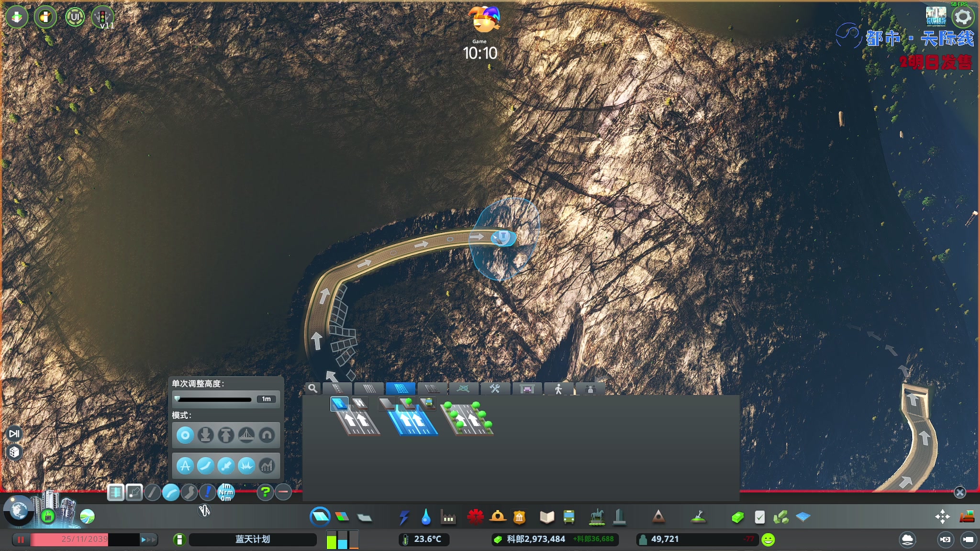Select the bulldozer tool

(x=967, y=517)
